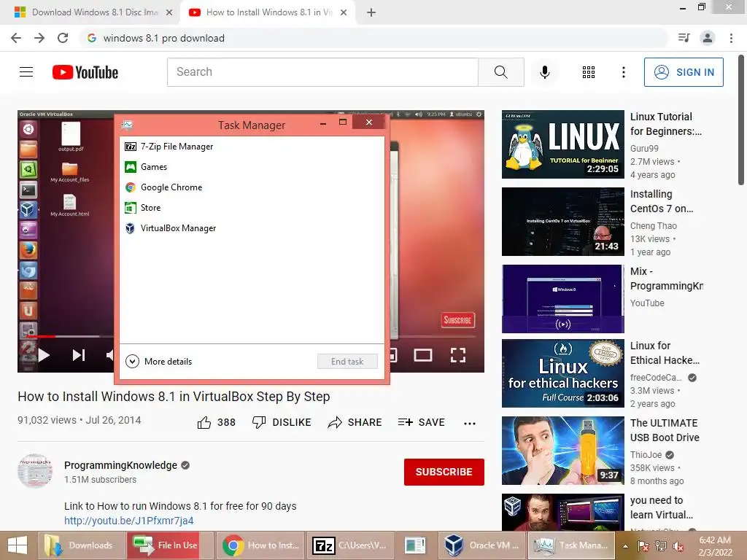Open the YouTube apps grid icon
This screenshot has height=560, width=747.
(x=589, y=72)
